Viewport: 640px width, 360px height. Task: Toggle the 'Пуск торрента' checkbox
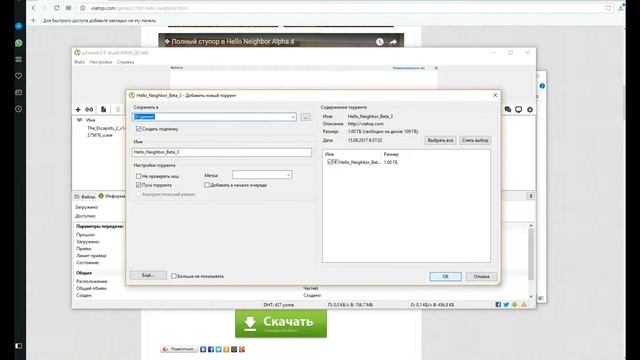point(138,185)
